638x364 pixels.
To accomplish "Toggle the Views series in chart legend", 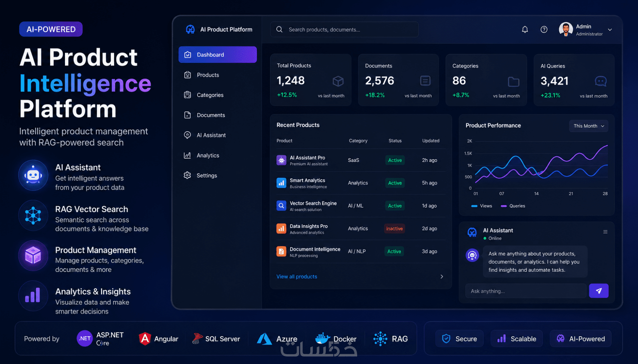I will click(x=482, y=206).
